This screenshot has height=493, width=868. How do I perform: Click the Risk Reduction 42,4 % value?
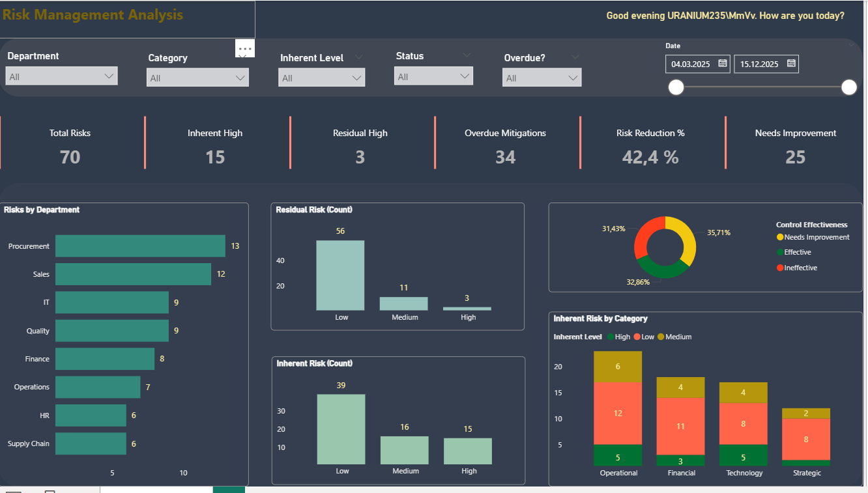tap(650, 157)
